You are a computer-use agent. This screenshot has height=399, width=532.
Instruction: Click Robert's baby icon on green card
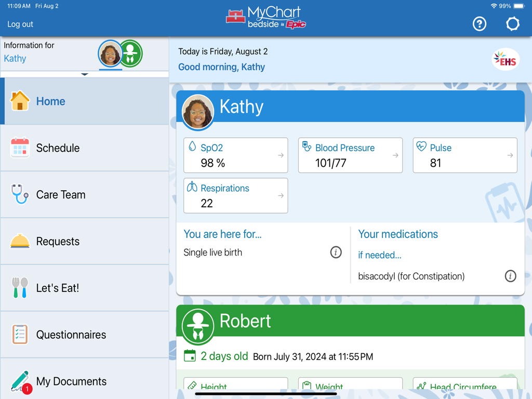click(198, 326)
